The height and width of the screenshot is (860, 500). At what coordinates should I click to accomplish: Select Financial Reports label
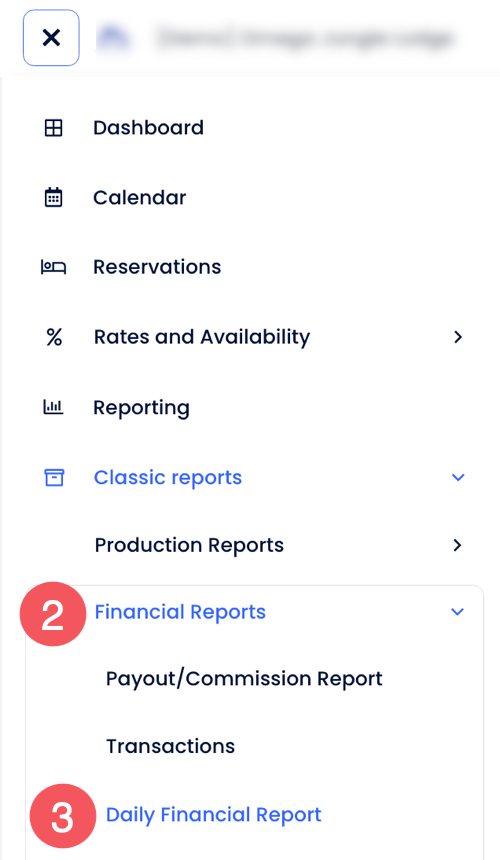180,612
